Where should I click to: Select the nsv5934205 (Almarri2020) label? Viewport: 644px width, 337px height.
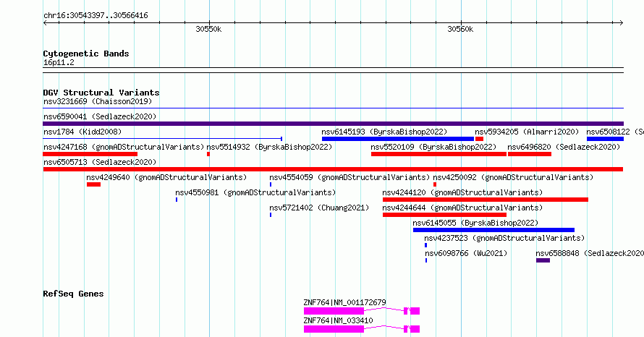[x=527, y=132]
